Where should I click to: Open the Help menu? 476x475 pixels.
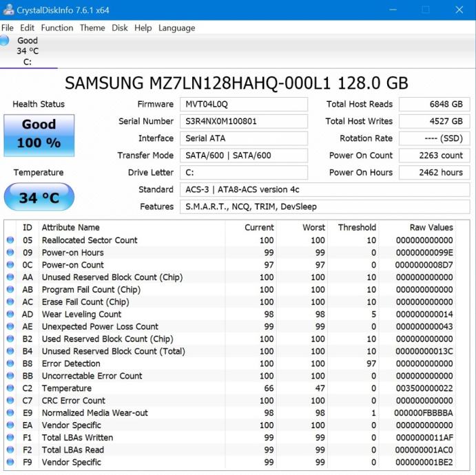[x=143, y=28]
